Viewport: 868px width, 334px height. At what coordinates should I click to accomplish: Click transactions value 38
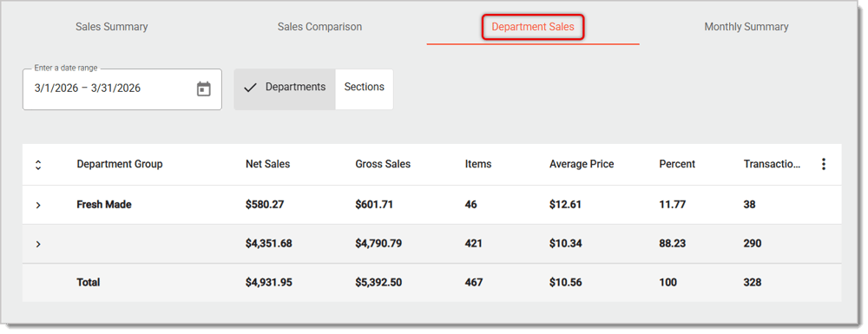[x=750, y=205]
